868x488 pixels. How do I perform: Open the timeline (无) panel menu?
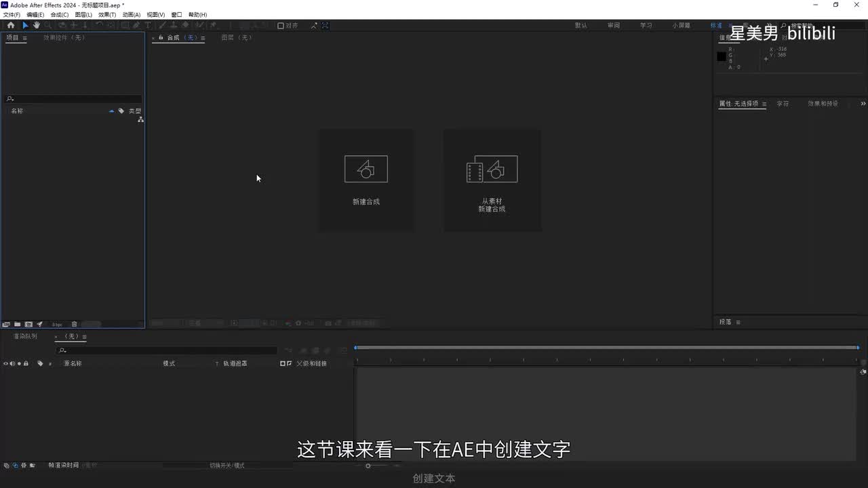pos(84,337)
